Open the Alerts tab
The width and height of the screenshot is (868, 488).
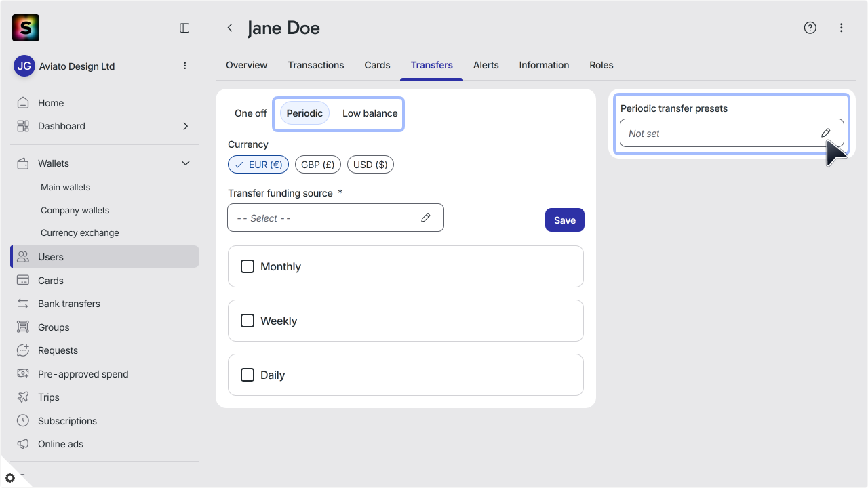[486, 65]
